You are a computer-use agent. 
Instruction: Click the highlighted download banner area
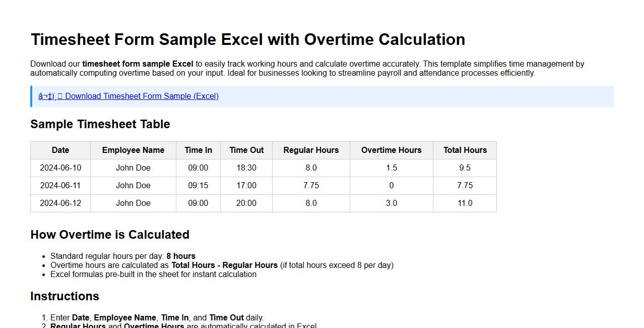pos(321,96)
